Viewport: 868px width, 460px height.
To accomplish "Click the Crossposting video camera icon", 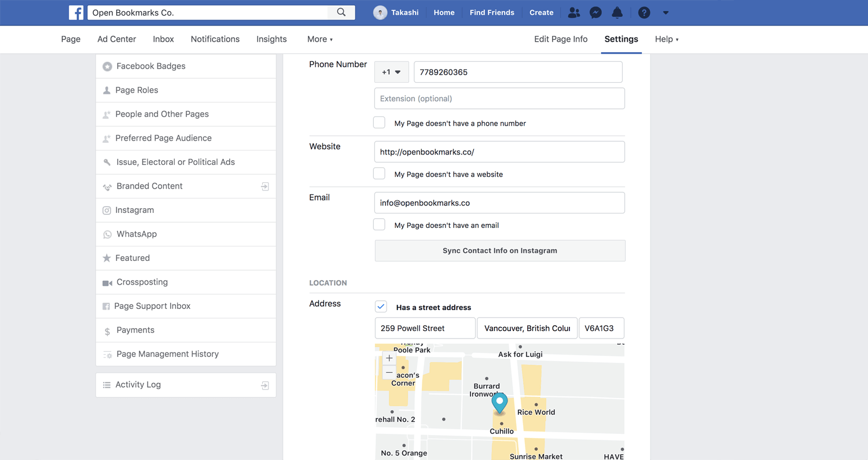I will tap(107, 283).
